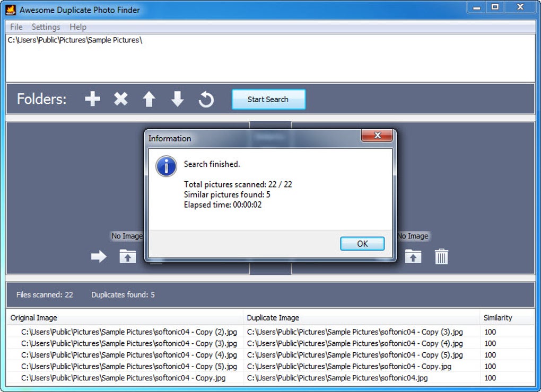Click the reset folders circular arrow icon
541x392 pixels.
[x=206, y=99]
